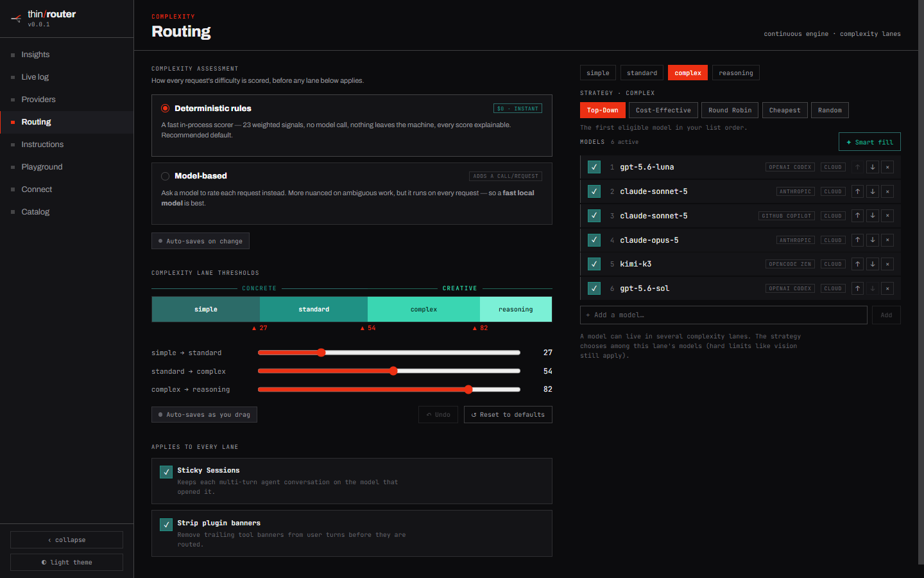924x578 pixels.
Task: Remove claude-opus-5 from models
Action: [x=887, y=240]
